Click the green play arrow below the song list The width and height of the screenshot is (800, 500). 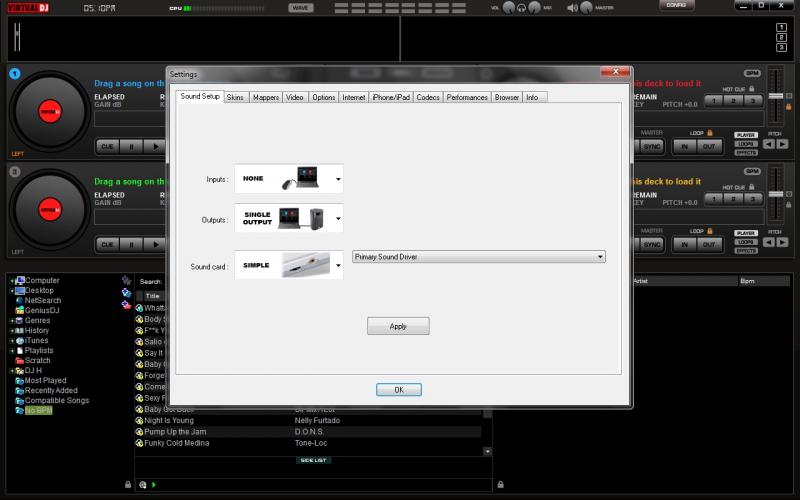coord(154,485)
